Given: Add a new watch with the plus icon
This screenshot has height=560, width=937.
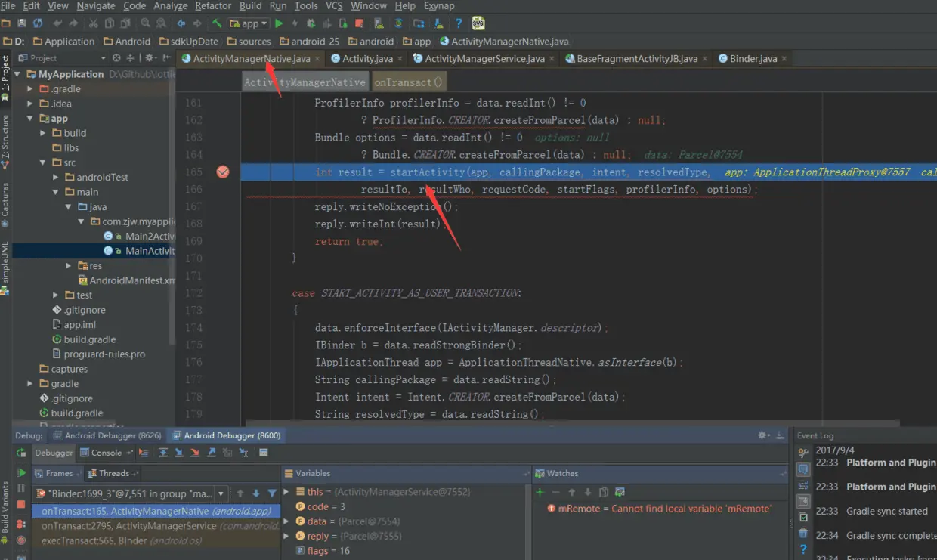Looking at the screenshot, I should [540, 492].
